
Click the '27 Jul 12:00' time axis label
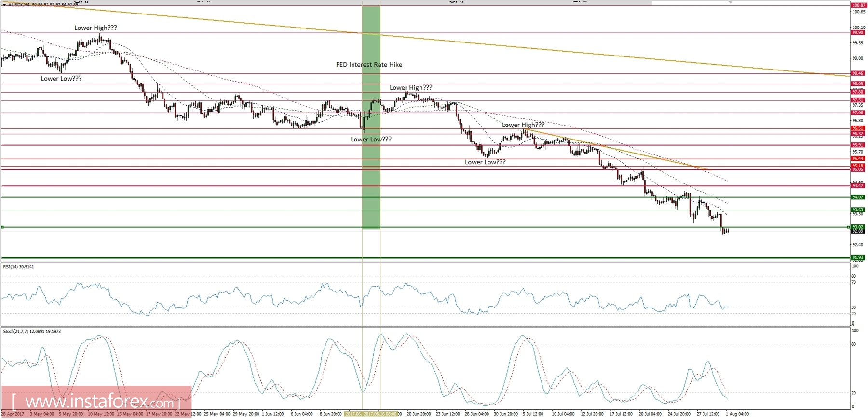[708, 414]
